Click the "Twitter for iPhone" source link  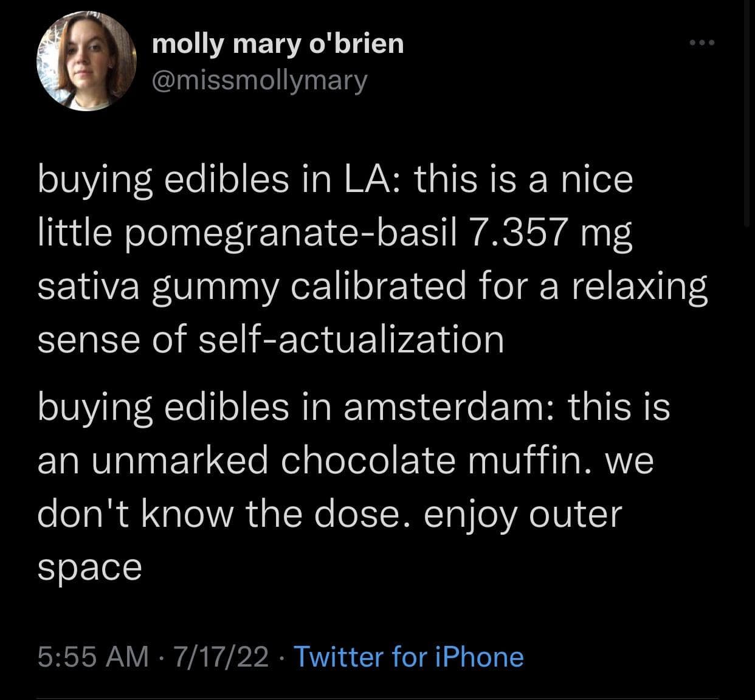pos(409,657)
